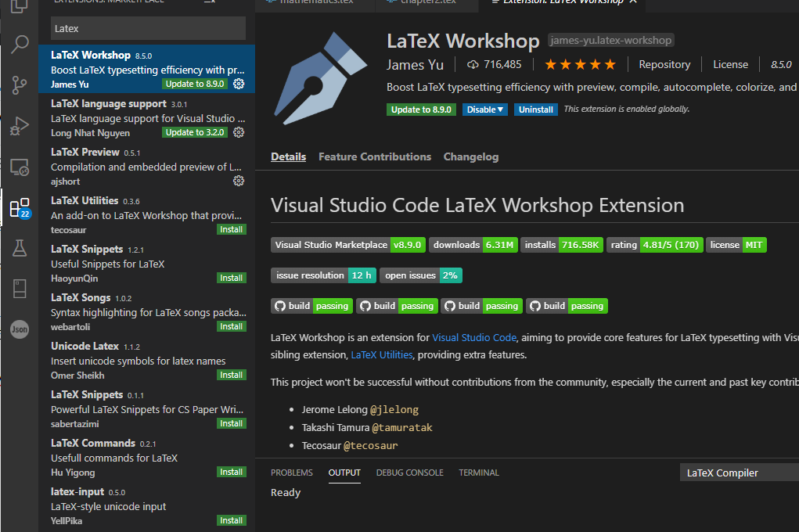Open the Disable dropdown arrow
This screenshot has height=532, width=799.
500,110
